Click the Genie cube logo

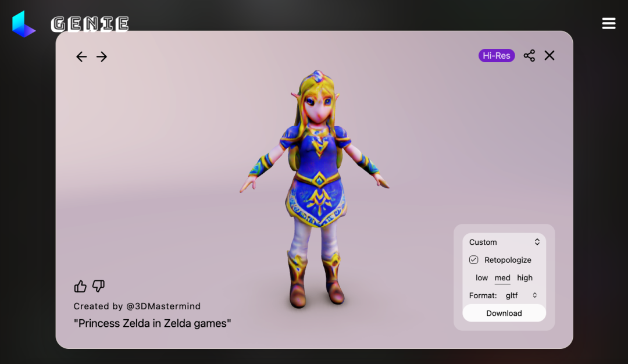(x=24, y=24)
